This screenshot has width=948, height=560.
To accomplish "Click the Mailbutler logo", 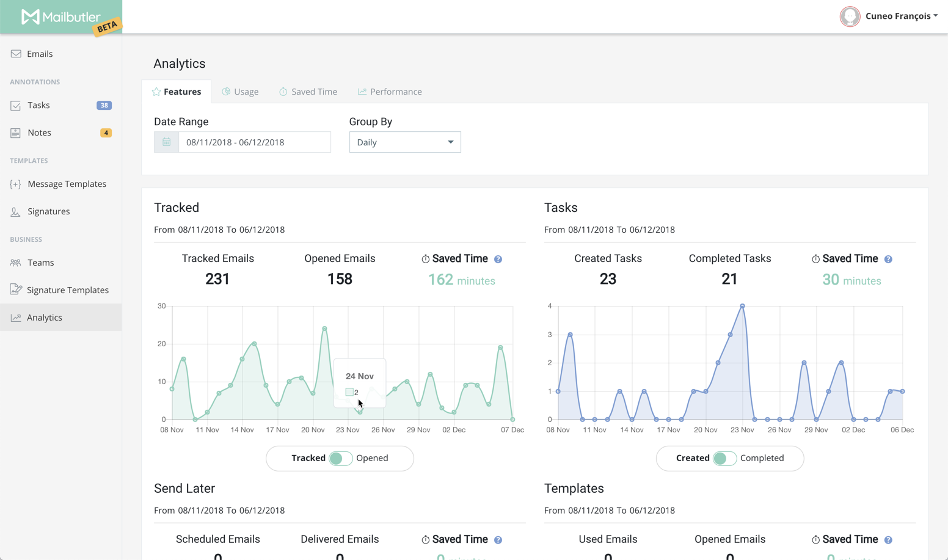I will [60, 17].
